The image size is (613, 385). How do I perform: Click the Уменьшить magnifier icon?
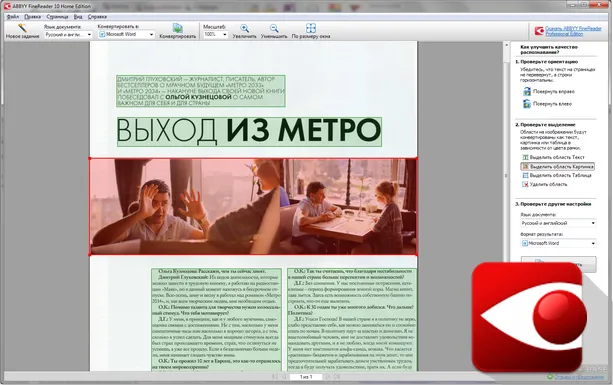(274, 28)
